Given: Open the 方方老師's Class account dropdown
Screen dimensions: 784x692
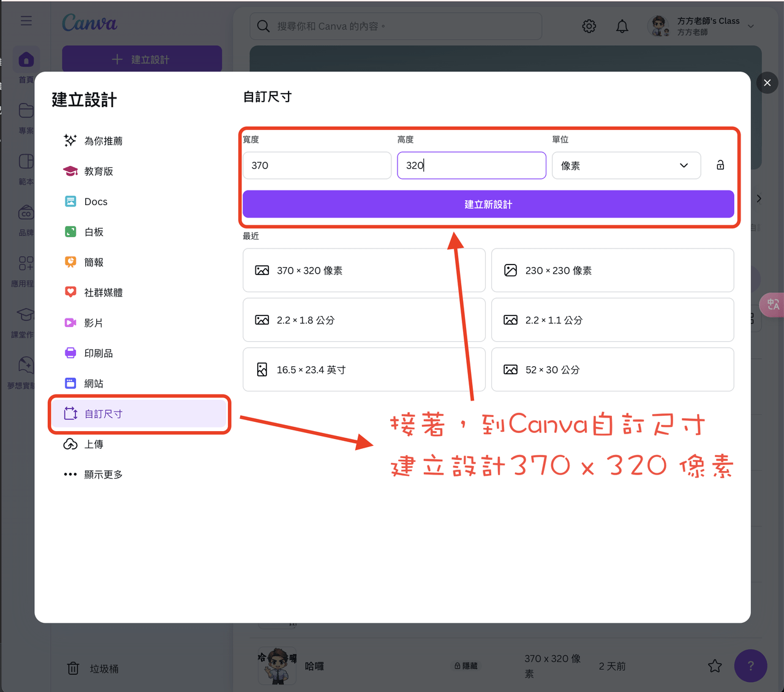Looking at the screenshot, I should click(702, 26).
